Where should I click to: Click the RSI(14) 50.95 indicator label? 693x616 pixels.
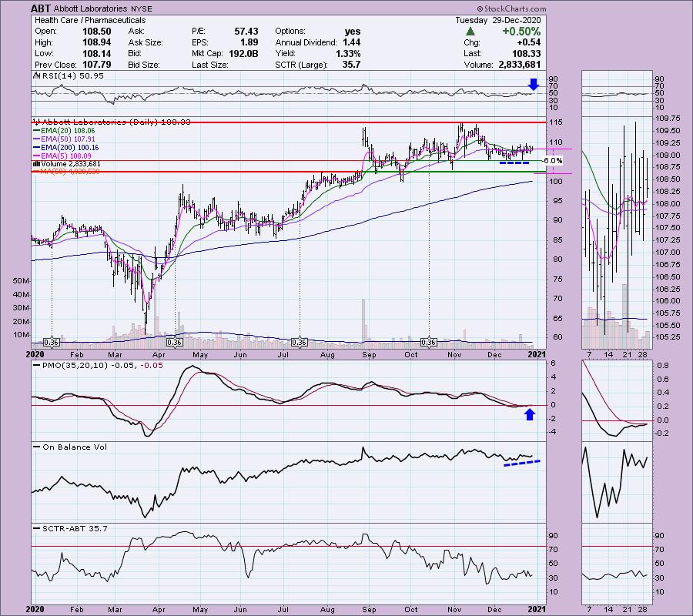click(69, 76)
